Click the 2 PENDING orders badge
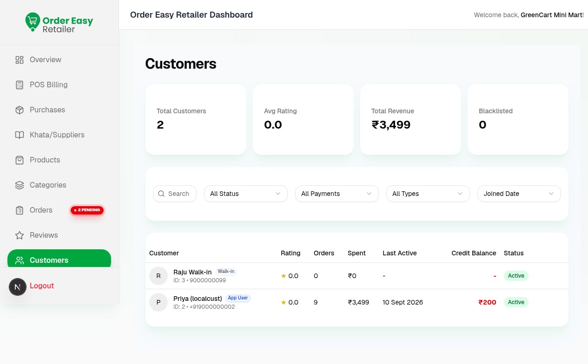This screenshot has width=588, height=364. (87, 210)
